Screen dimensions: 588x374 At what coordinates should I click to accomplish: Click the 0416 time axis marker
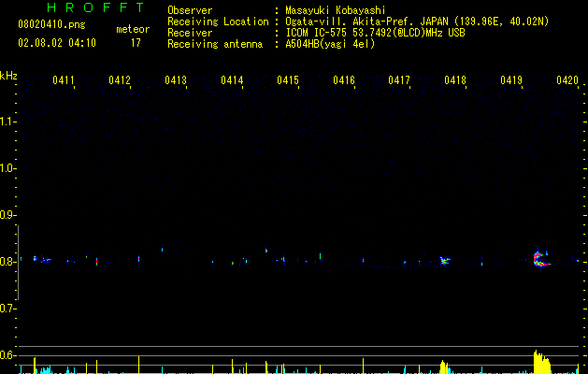click(344, 80)
